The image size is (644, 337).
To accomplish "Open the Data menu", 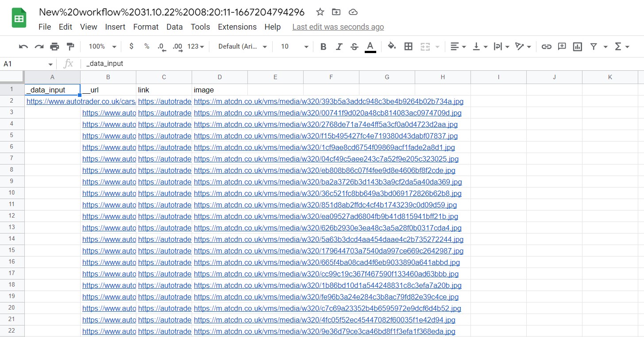I will [174, 27].
